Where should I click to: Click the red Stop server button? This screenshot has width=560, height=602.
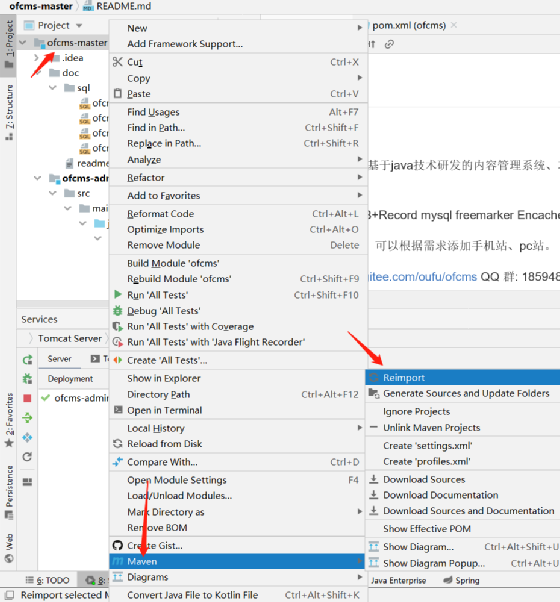[x=27, y=398]
